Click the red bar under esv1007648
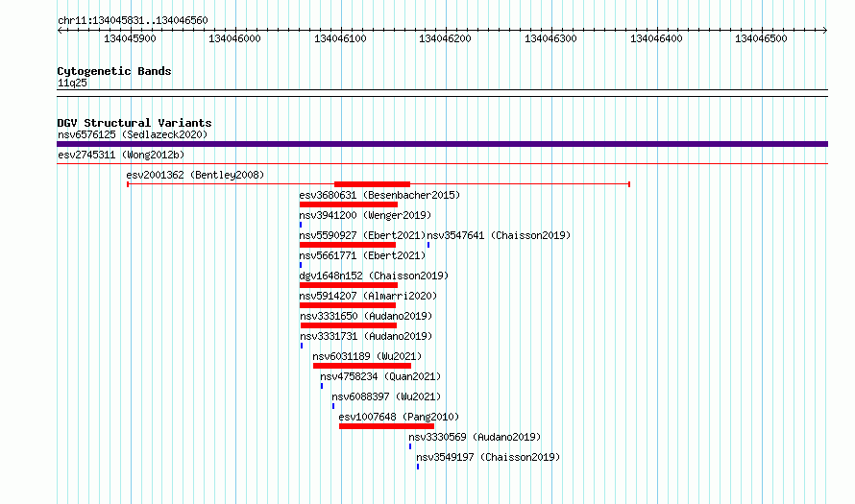Viewport: 855px width, 504px height. 386,426
